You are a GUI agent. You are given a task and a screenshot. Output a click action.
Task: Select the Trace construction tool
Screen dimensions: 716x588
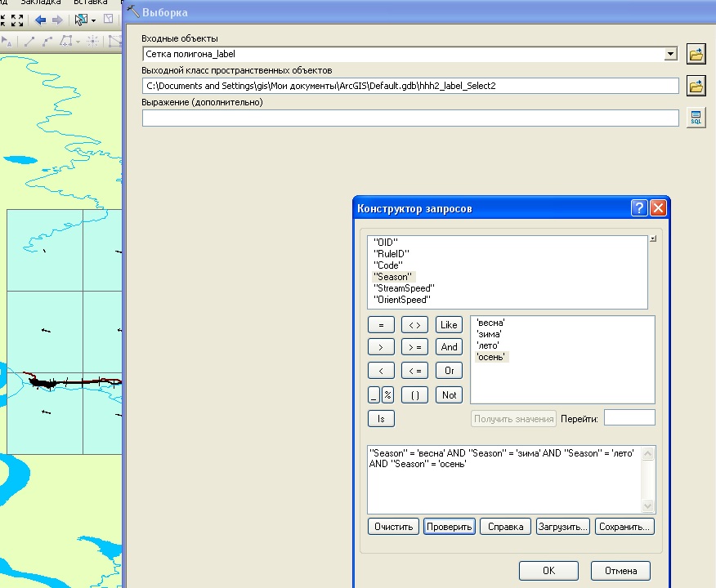pyautogui.click(x=66, y=42)
